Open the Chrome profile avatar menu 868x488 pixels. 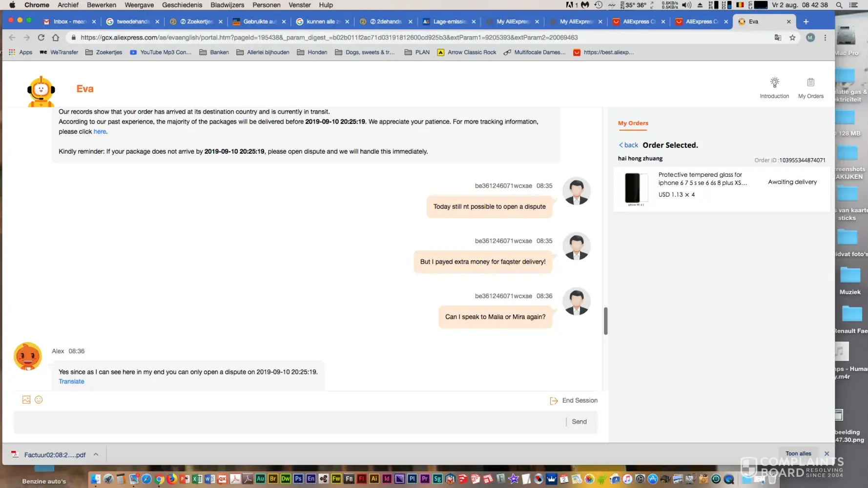(x=810, y=38)
